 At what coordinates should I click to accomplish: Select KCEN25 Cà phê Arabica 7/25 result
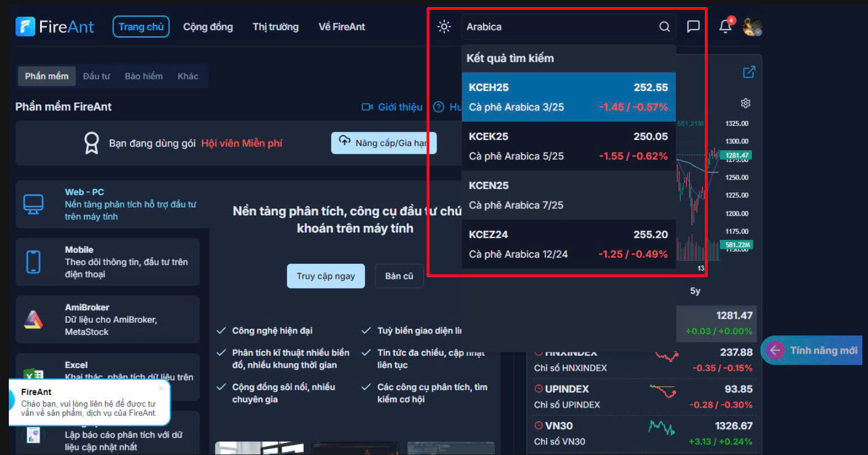569,195
